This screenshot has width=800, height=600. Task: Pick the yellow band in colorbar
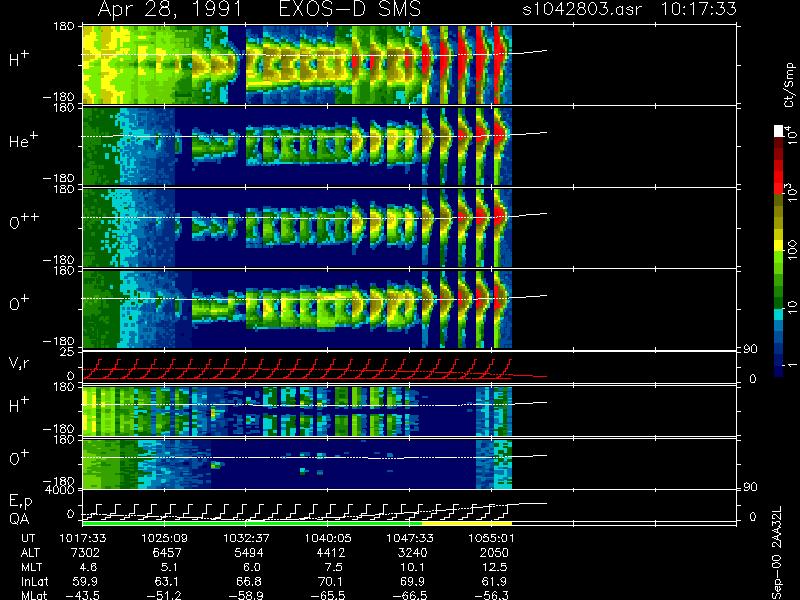tap(778, 246)
